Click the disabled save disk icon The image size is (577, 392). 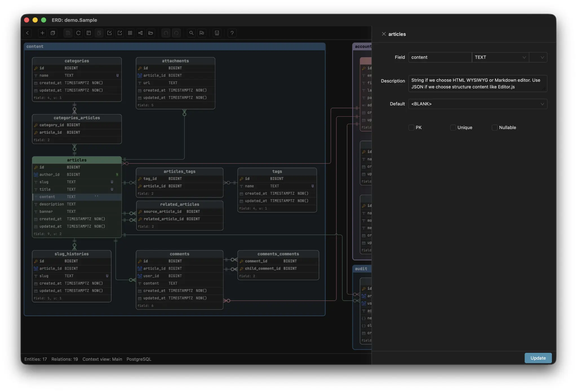pos(68,33)
